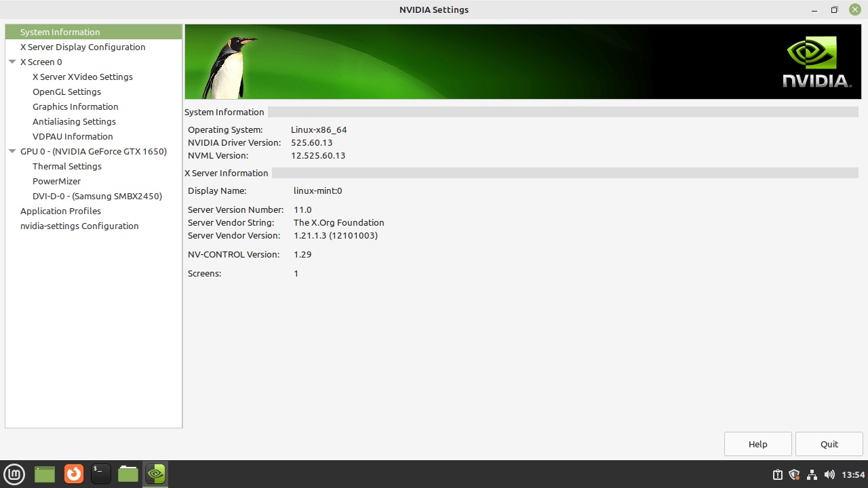
Task: Click driver version value 525.60.13
Action: pos(312,142)
